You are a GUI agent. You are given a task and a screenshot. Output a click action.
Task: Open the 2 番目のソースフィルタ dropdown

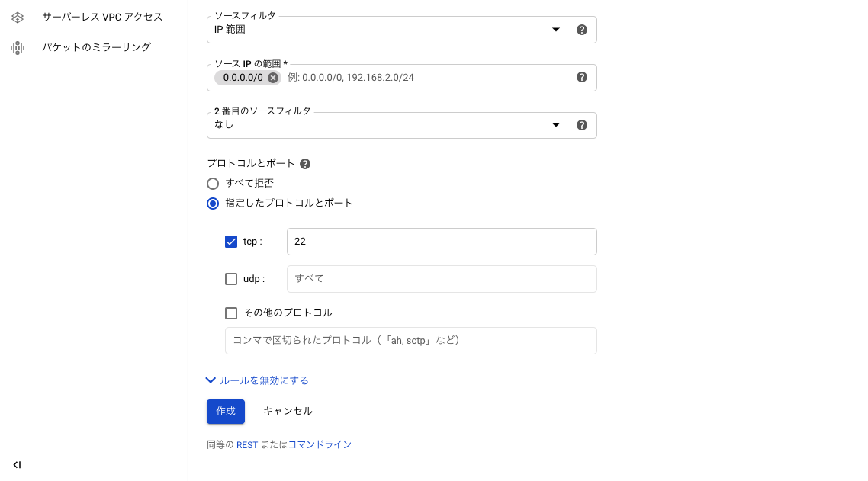pos(555,124)
